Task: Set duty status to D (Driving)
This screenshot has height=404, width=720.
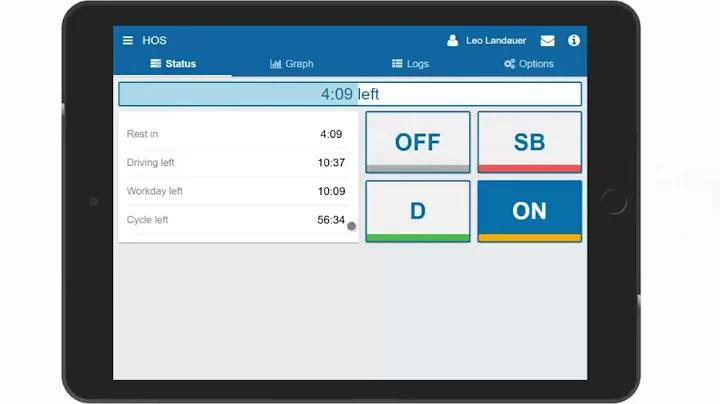Action: 418,211
